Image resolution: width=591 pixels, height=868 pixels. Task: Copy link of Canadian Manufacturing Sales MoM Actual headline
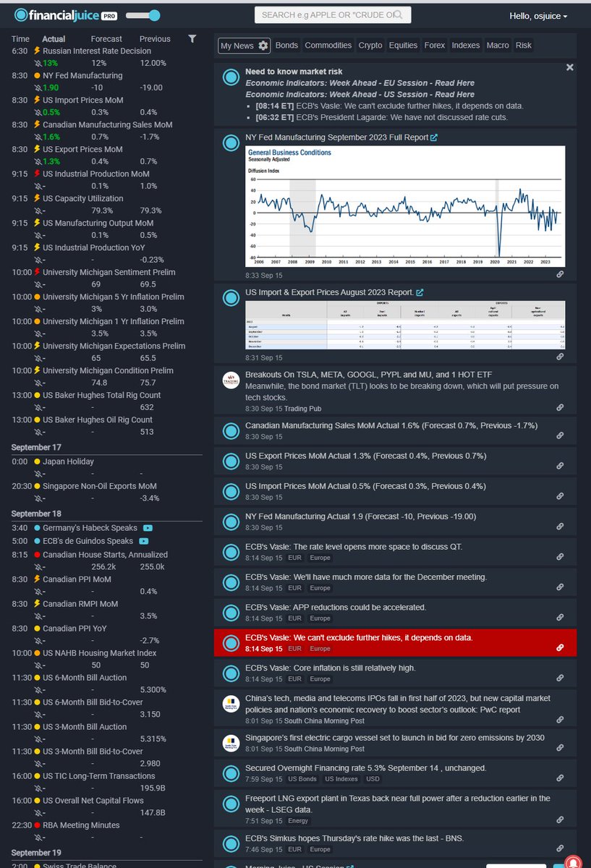(560, 436)
